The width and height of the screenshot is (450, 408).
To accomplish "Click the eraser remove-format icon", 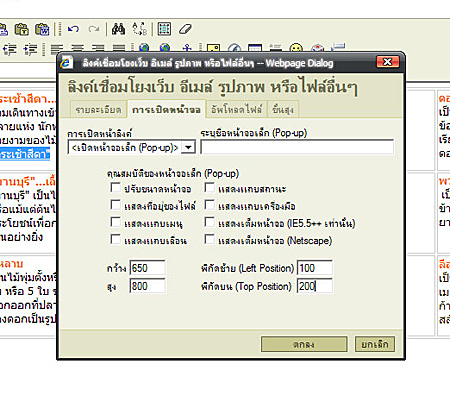I will [x=185, y=29].
